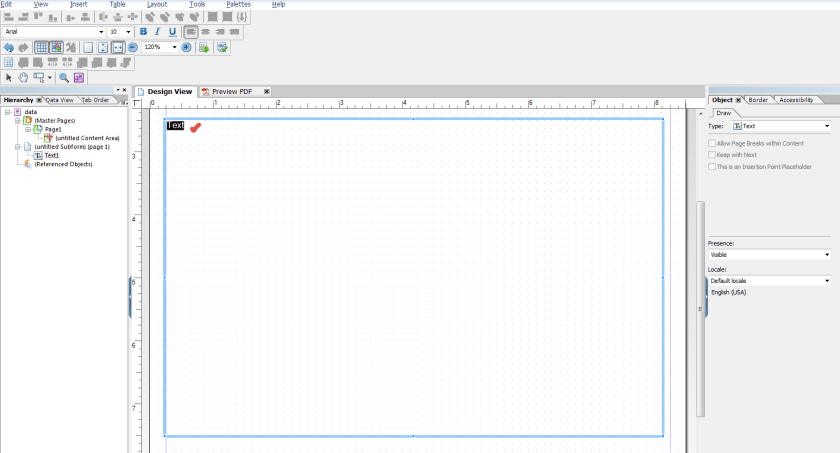Image resolution: width=840 pixels, height=453 pixels.
Task: Click the Align Right paragraph icon
Action: pyautogui.click(x=220, y=32)
